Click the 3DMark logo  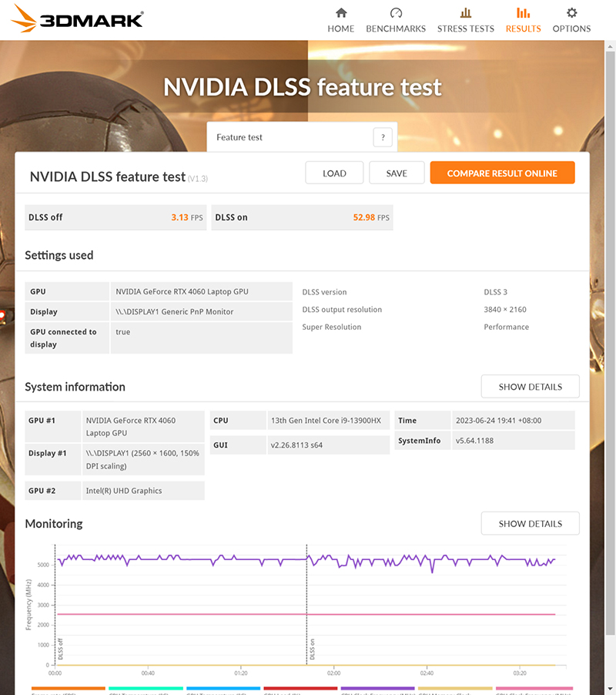point(77,19)
